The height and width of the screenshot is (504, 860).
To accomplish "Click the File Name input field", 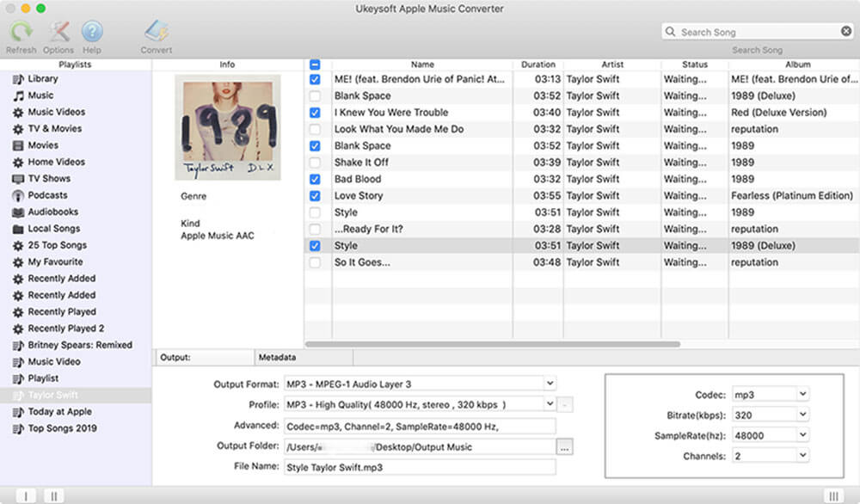I will (420, 467).
